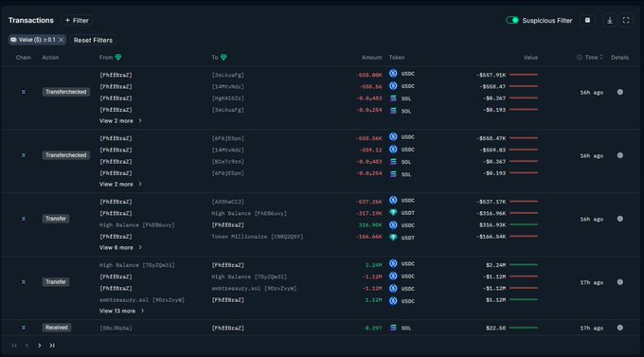Open details icon for the [AXShaCCJ] transaction group

click(x=619, y=219)
